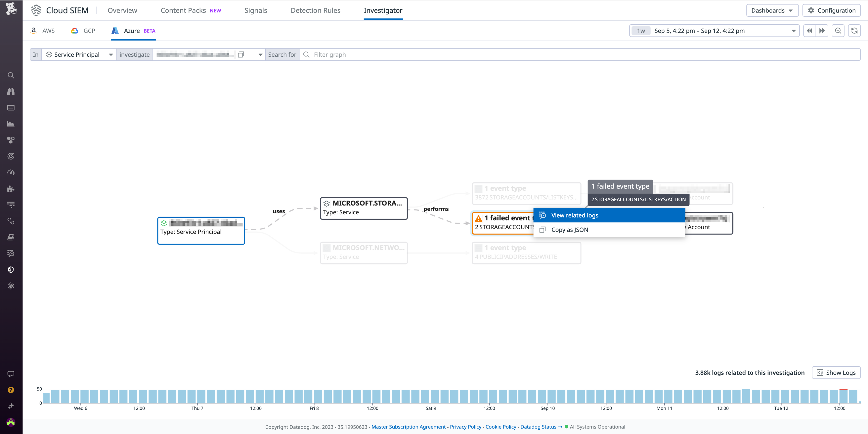Open the help question mark icon at bottom
Image resolution: width=868 pixels, height=434 pixels.
(x=11, y=390)
